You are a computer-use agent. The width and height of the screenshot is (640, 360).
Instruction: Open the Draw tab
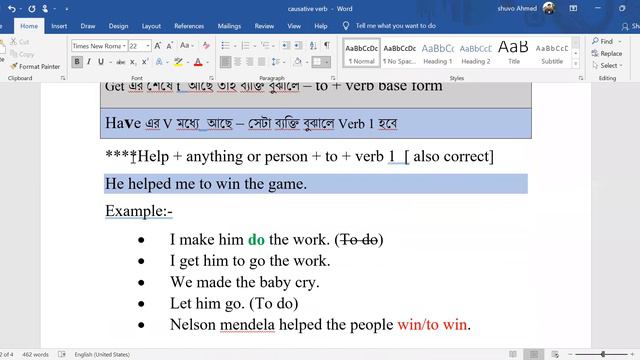[x=88, y=26]
